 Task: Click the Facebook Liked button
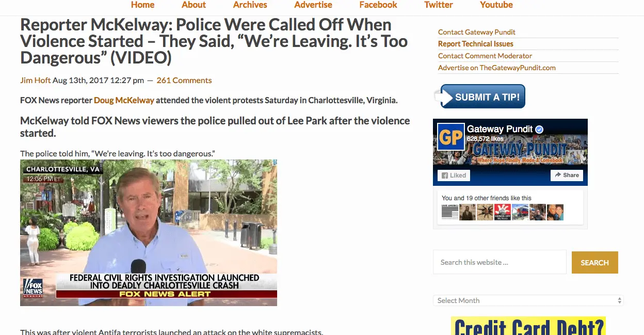[x=454, y=175]
